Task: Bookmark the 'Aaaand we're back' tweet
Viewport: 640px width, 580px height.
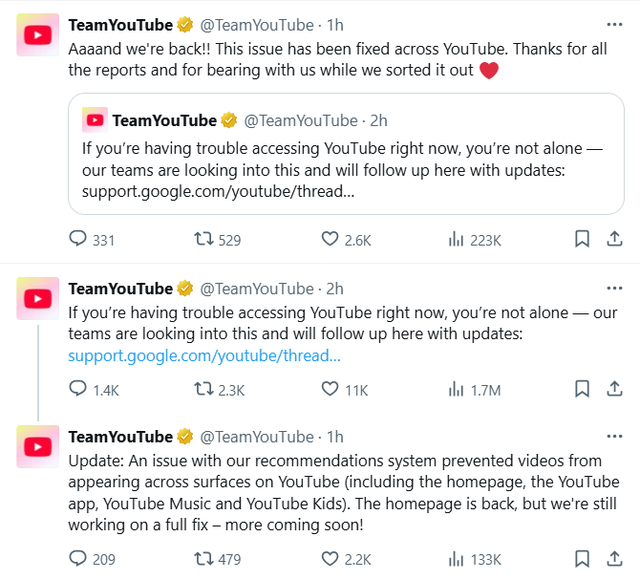Action: click(582, 240)
